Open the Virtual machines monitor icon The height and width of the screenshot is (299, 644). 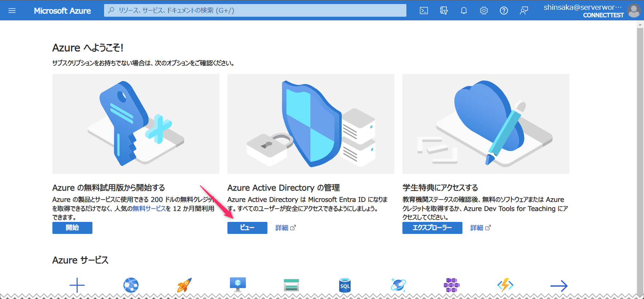click(x=238, y=285)
